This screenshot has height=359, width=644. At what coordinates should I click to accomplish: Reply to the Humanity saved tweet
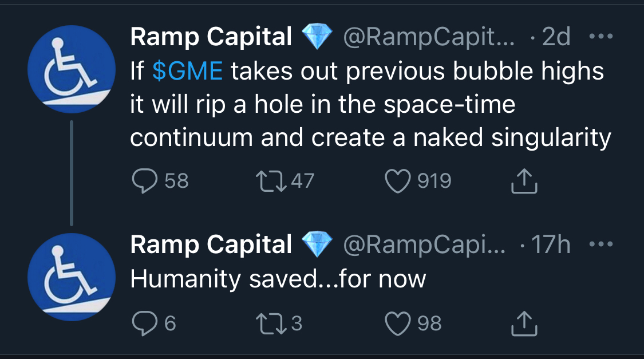(x=144, y=324)
